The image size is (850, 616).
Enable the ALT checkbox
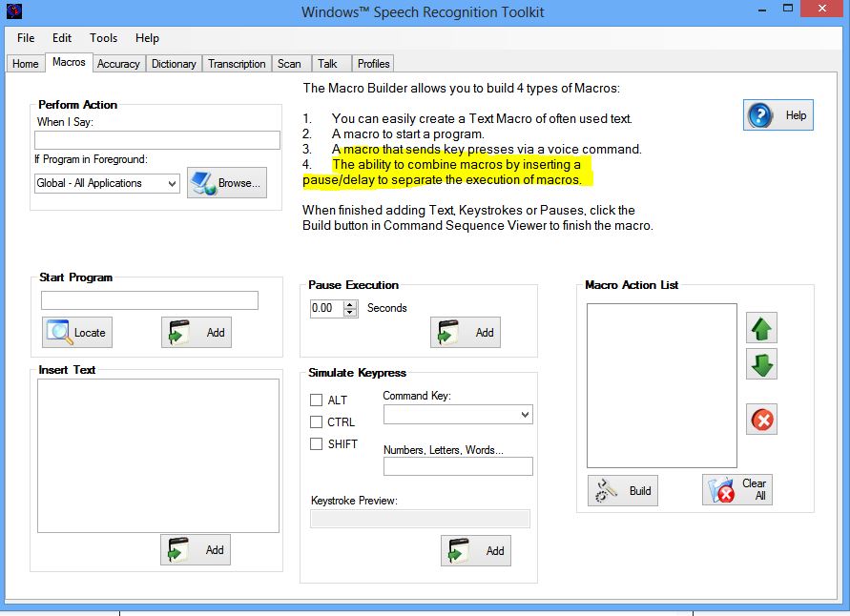pyautogui.click(x=316, y=400)
